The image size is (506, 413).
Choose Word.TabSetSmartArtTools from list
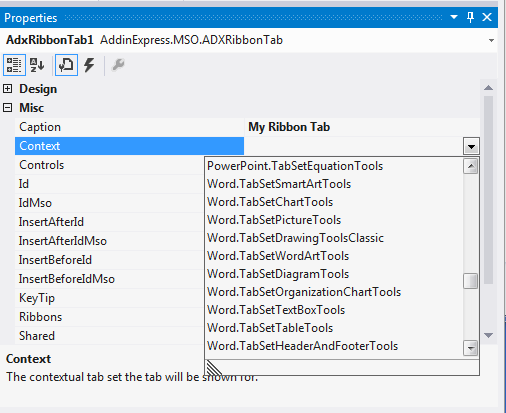[334, 184]
